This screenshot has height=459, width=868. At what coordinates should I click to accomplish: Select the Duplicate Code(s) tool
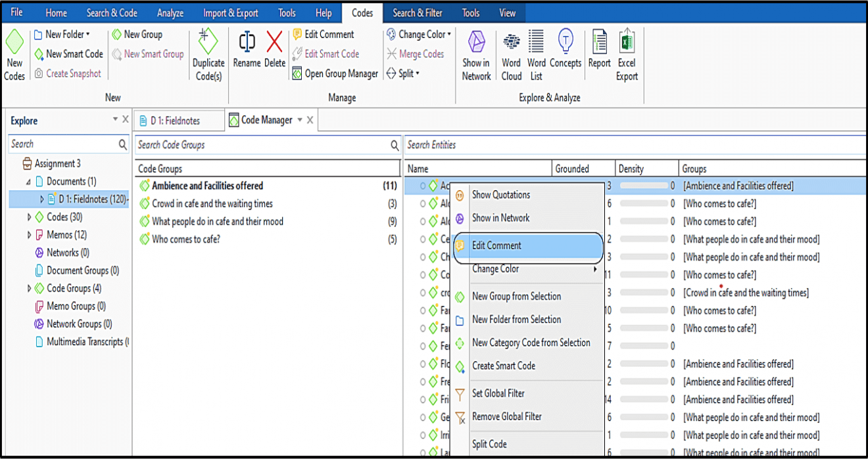(x=208, y=54)
